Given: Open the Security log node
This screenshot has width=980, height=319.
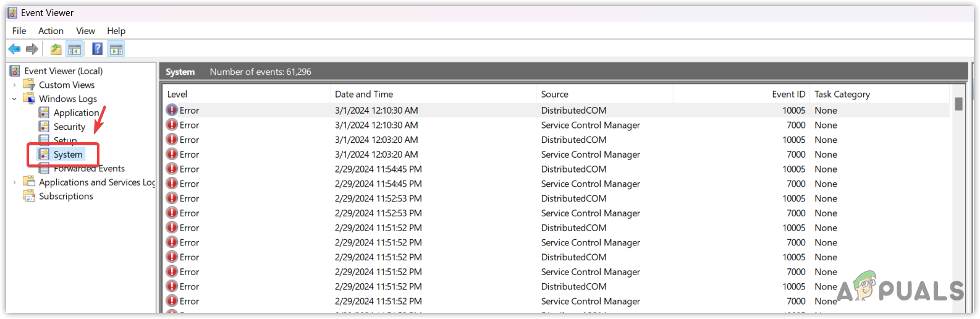Looking at the screenshot, I should click(x=69, y=127).
